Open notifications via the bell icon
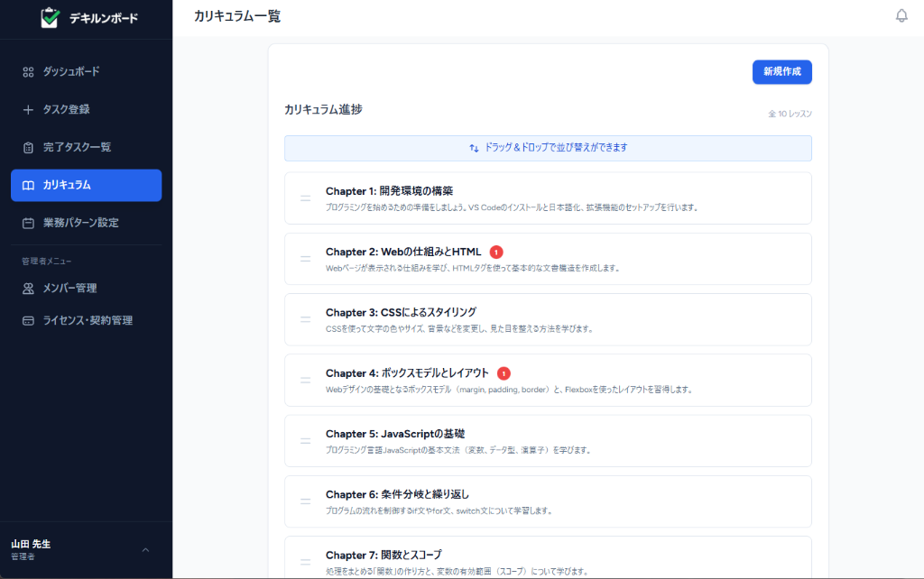 [901, 15]
